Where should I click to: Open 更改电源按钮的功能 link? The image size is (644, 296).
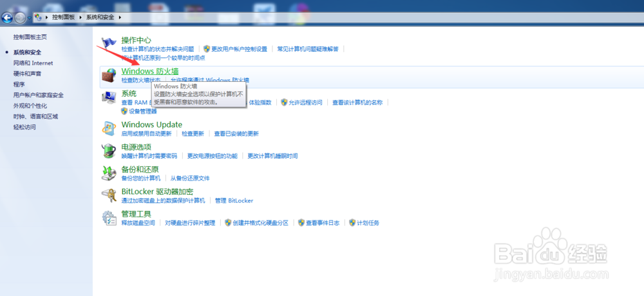tap(213, 156)
